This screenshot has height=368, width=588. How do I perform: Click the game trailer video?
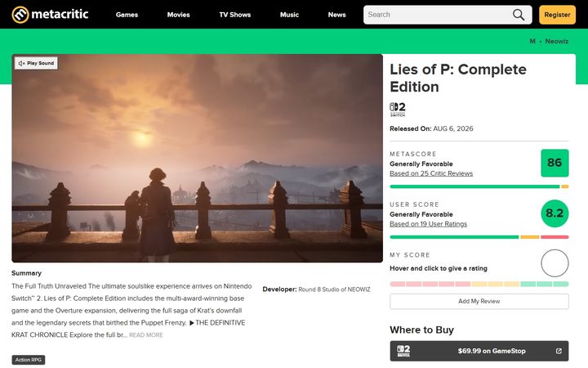click(198, 158)
